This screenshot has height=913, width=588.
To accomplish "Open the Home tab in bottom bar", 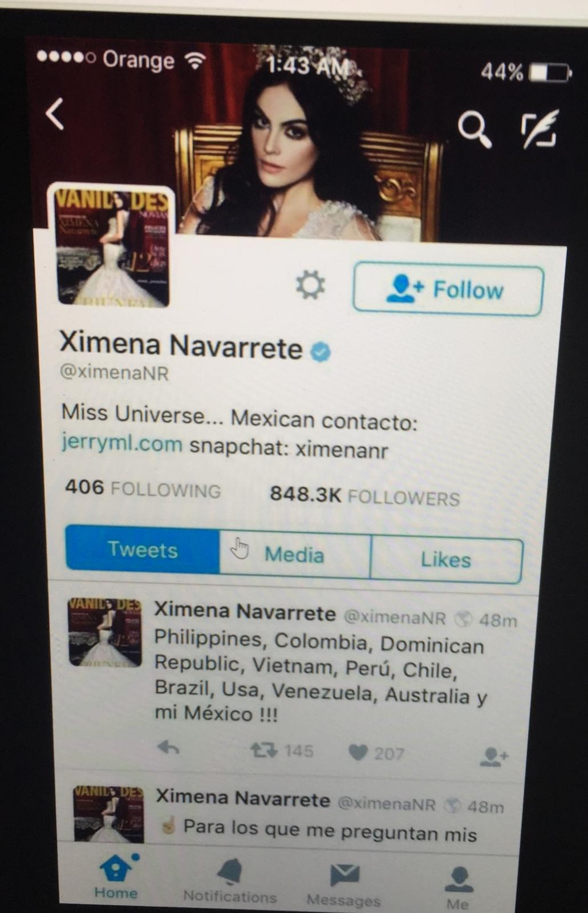I will tap(116, 877).
